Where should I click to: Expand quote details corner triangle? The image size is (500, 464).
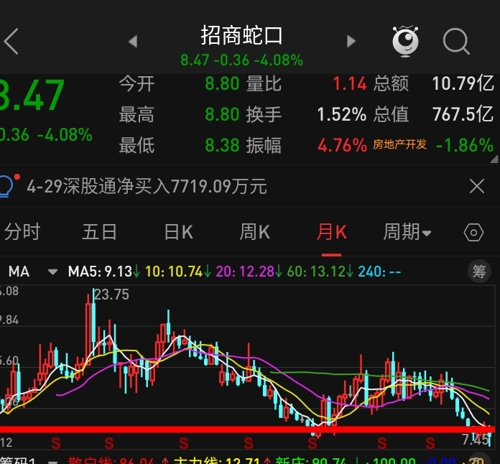pyautogui.click(x=494, y=160)
